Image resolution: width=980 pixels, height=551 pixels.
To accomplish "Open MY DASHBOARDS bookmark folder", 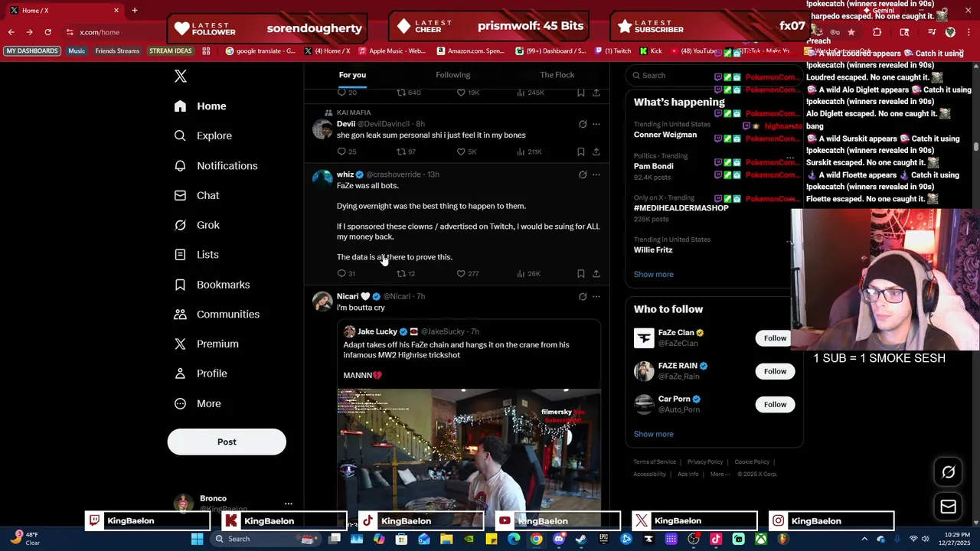I will 32,51.
